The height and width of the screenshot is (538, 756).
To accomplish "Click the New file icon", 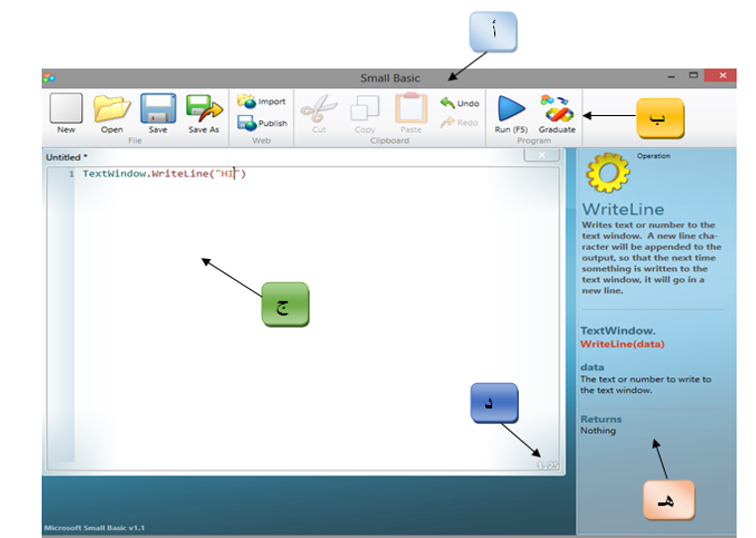I will [x=66, y=108].
